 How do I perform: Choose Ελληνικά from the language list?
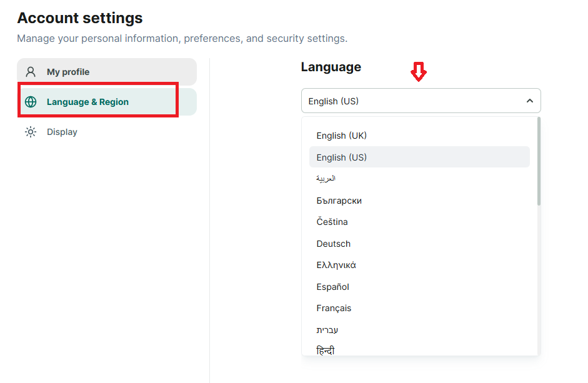tap(419, 265)
